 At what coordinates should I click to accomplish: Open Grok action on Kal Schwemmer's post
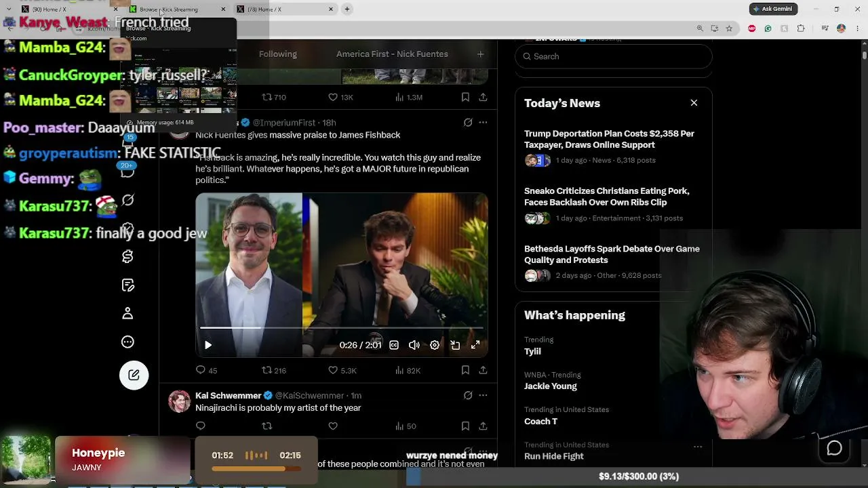tap(468, 395)
